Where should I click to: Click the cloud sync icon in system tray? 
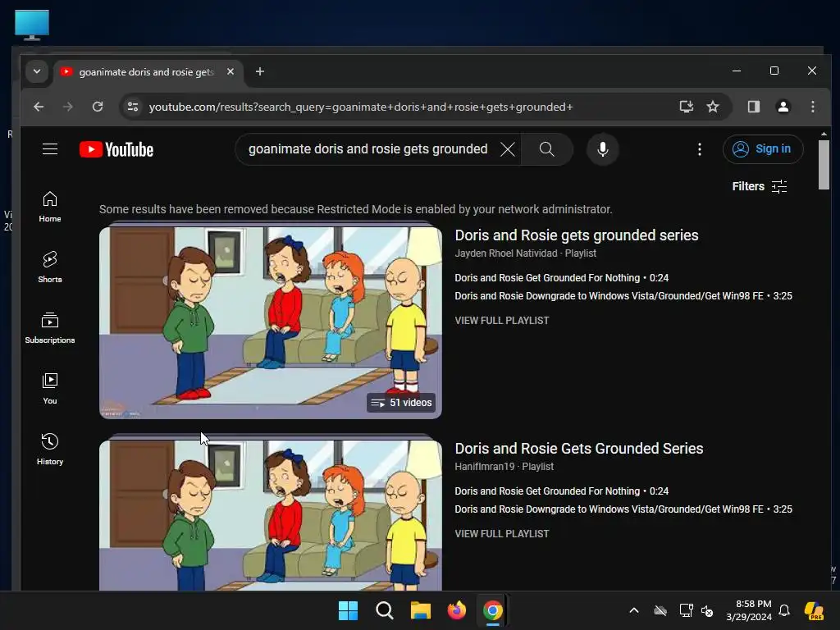point(660,610)
